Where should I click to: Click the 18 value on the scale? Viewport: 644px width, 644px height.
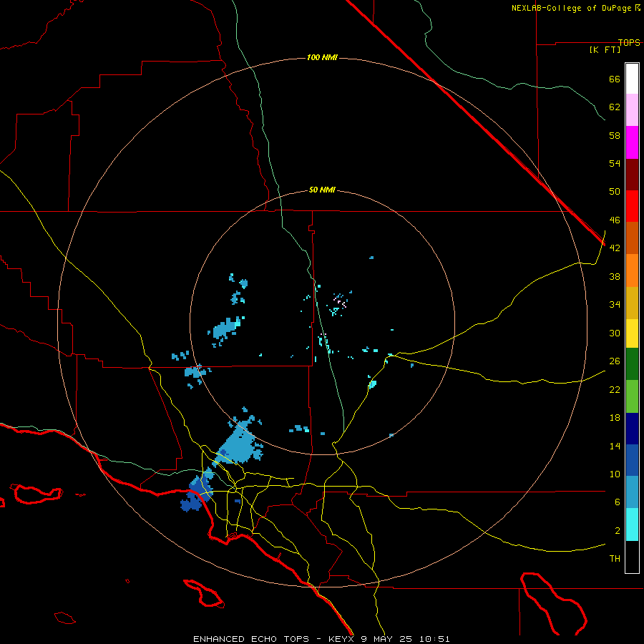pyautogui.click(x=615, y=418)
